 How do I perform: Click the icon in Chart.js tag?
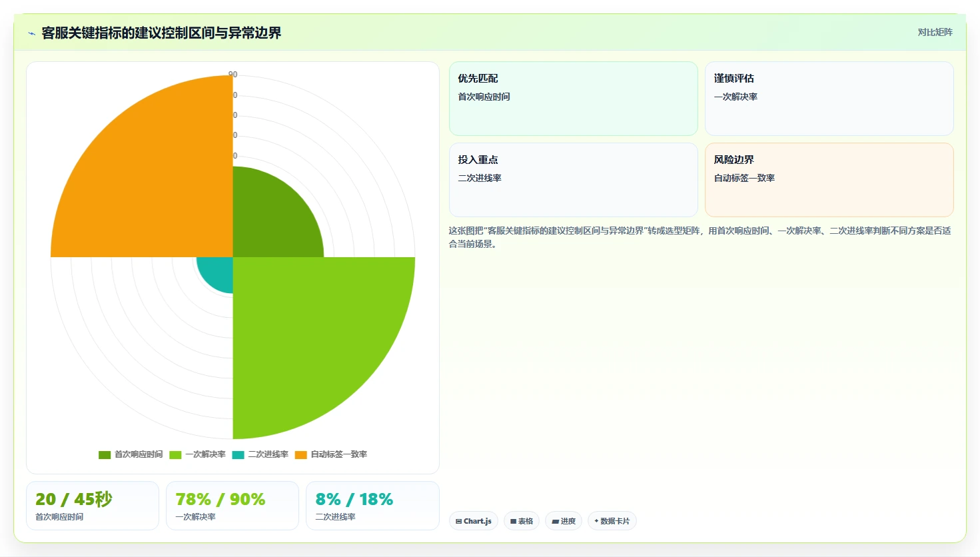pos(459,522)
